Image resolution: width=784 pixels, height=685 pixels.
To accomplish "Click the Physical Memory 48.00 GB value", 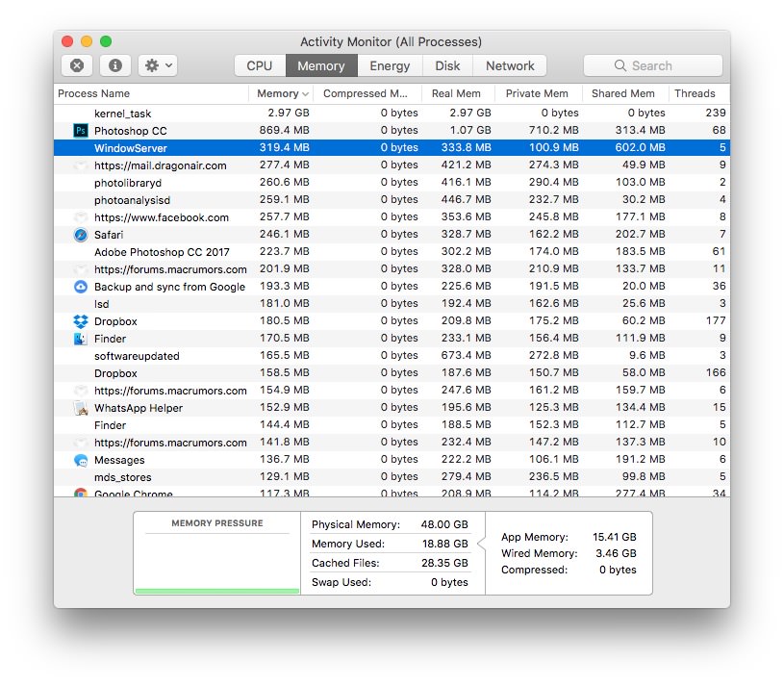I will [444, 524].
